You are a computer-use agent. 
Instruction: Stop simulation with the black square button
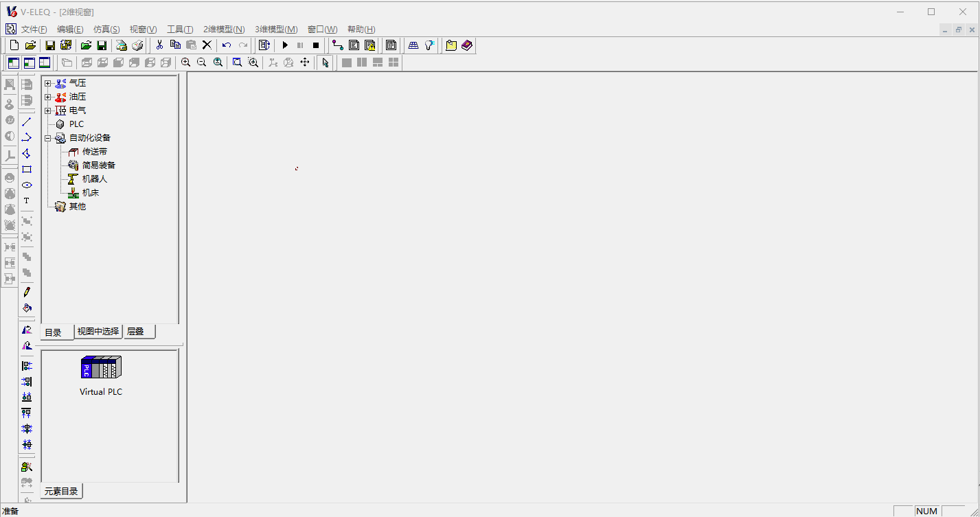316,45
